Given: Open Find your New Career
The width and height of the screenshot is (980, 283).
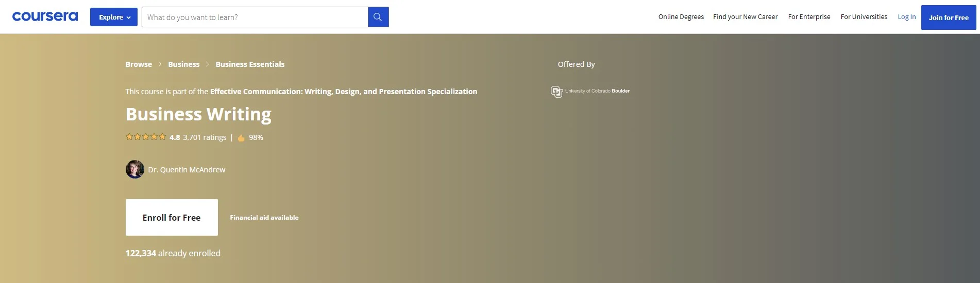Looking at the screenshot, I should coord(745,17).
